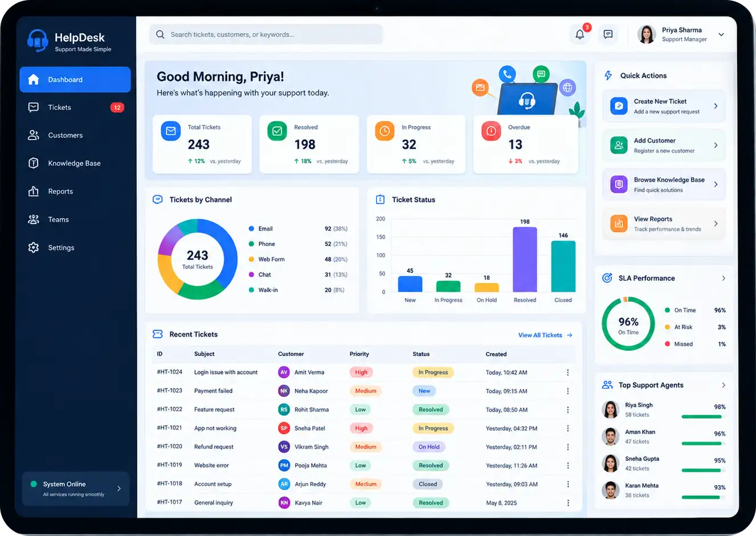This screenshot has height=536, width=756.
Task: Open Reports in the sidebar
Action: (75, 191)
